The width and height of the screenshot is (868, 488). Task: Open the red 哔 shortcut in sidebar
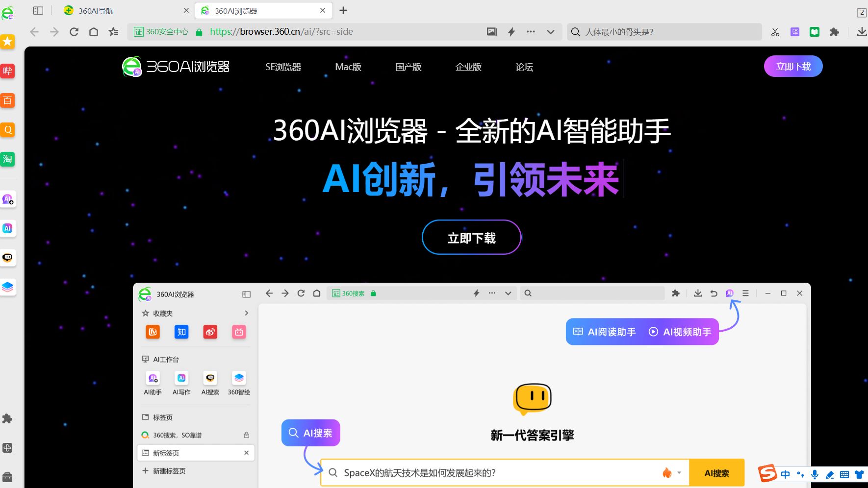click(7, 71)
